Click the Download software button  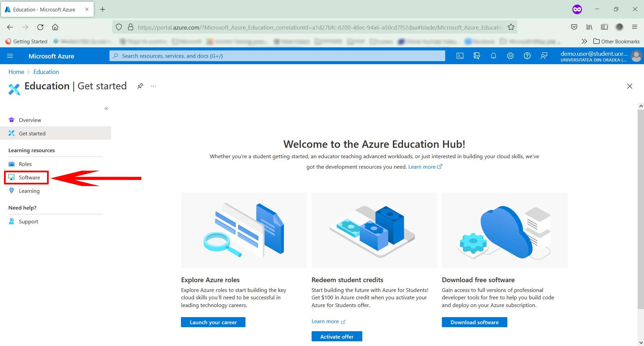coord(474,322)
